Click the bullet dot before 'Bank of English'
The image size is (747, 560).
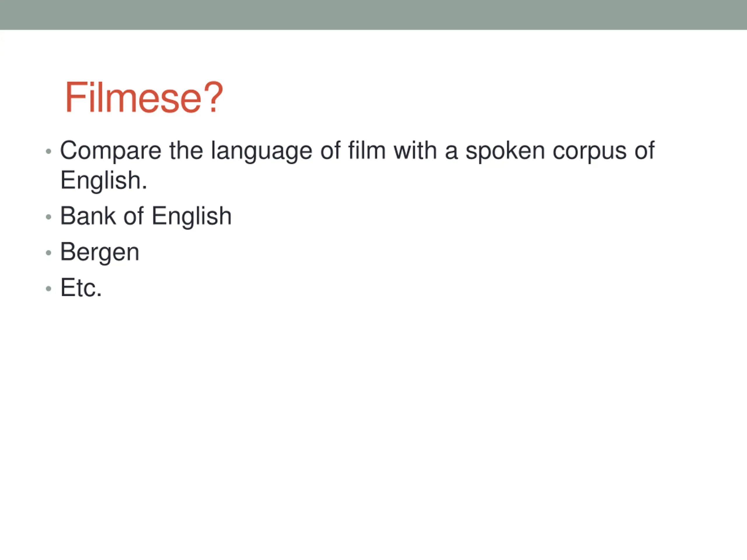point(49,217)
